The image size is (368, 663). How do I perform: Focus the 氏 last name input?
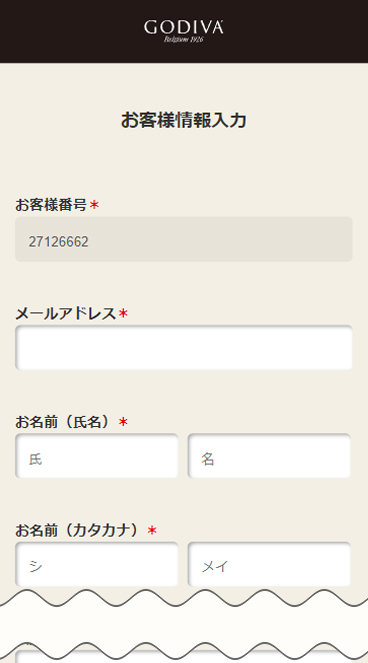[x=97, y=456]
